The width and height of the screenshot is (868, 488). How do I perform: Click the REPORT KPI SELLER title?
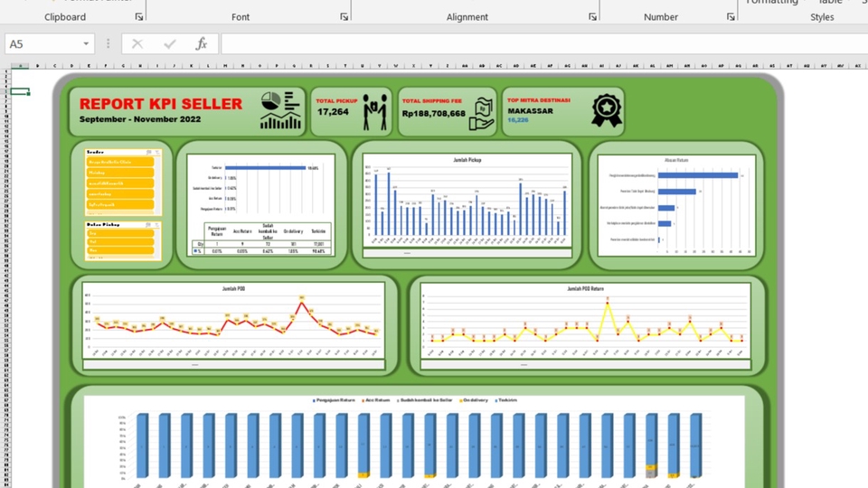point(161,104)
